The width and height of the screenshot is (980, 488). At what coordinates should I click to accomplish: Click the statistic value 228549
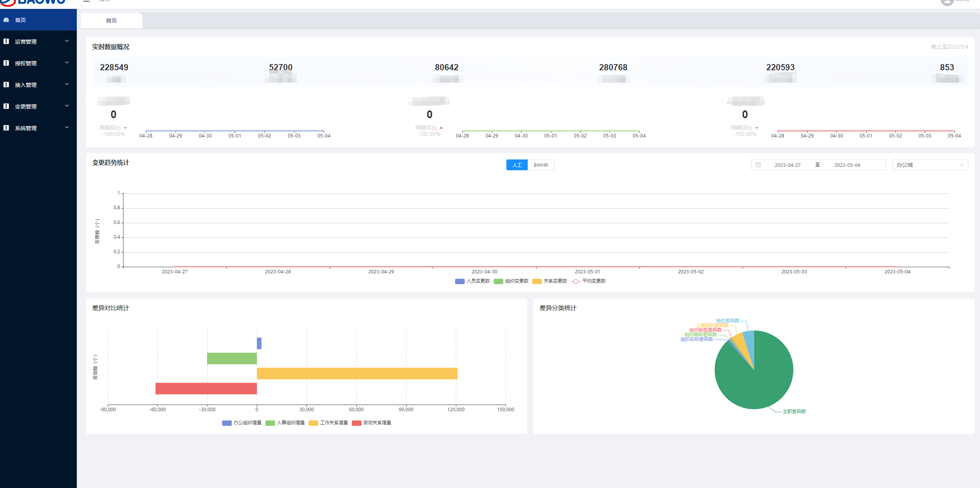click(114, 67)
